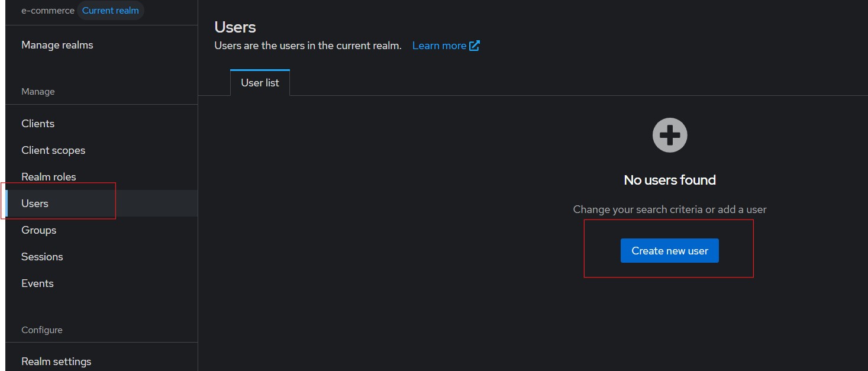Click the Manage section label
Image resolution: width=868 pixels, height=371 pixels.
tap(38, 92)
